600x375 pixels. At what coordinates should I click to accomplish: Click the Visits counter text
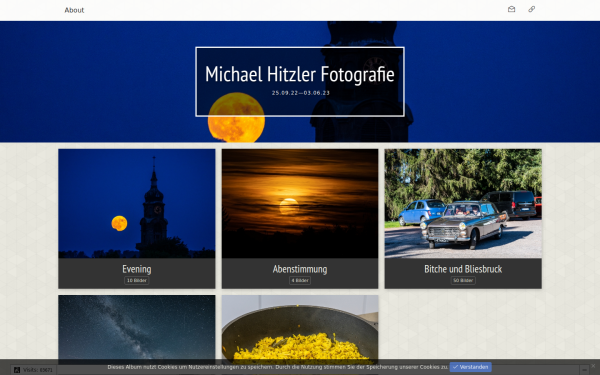click(x=38, y=370)
